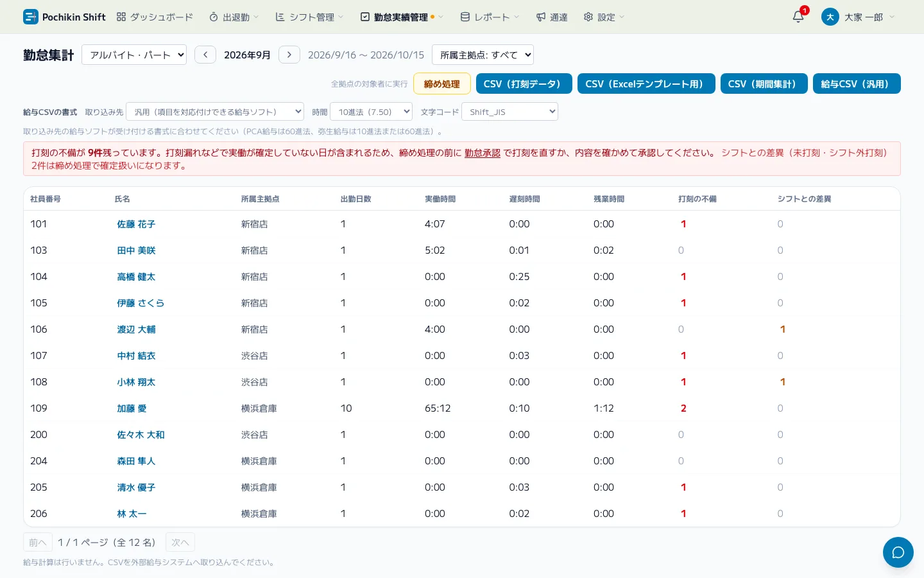This screenshot has height=578, width=924.
Task: Open the 設定 menu
Action: click(x=604, y=17)
